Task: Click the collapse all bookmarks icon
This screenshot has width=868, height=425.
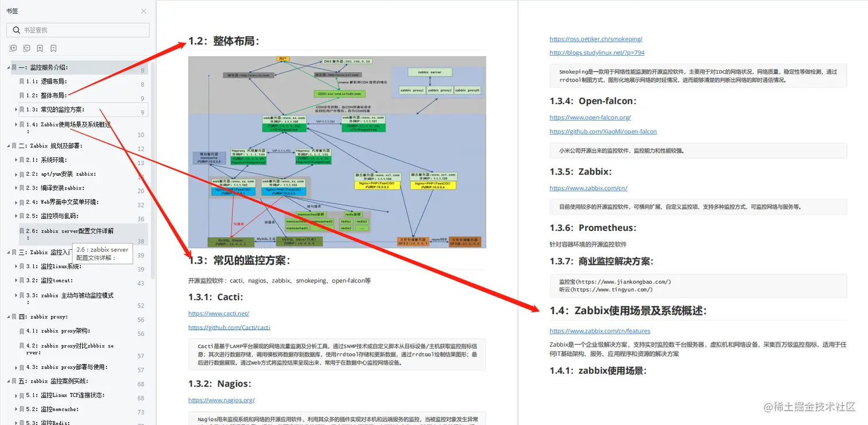Action: [x=26, y=48]
